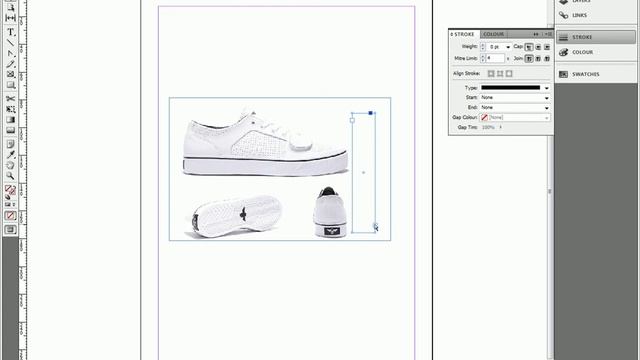Click the Weight stepper arrows
Image resolution: width=640 pixels, height=360 pixels.
click(x=482, y=47)
